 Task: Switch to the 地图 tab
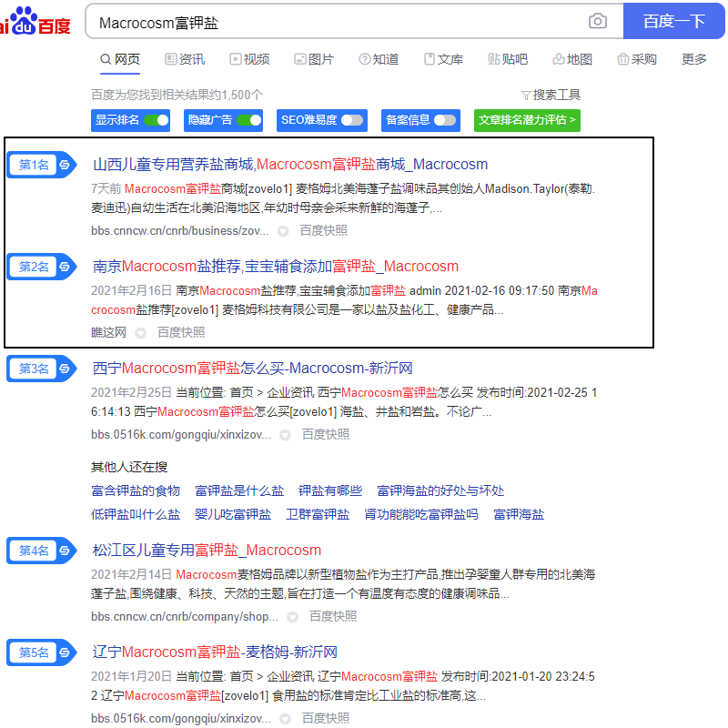click(572, 59)
